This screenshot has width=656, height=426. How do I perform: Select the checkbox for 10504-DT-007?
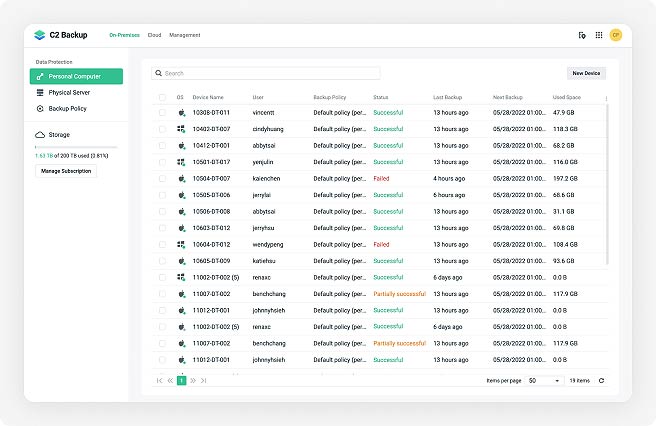pos(162,178)
